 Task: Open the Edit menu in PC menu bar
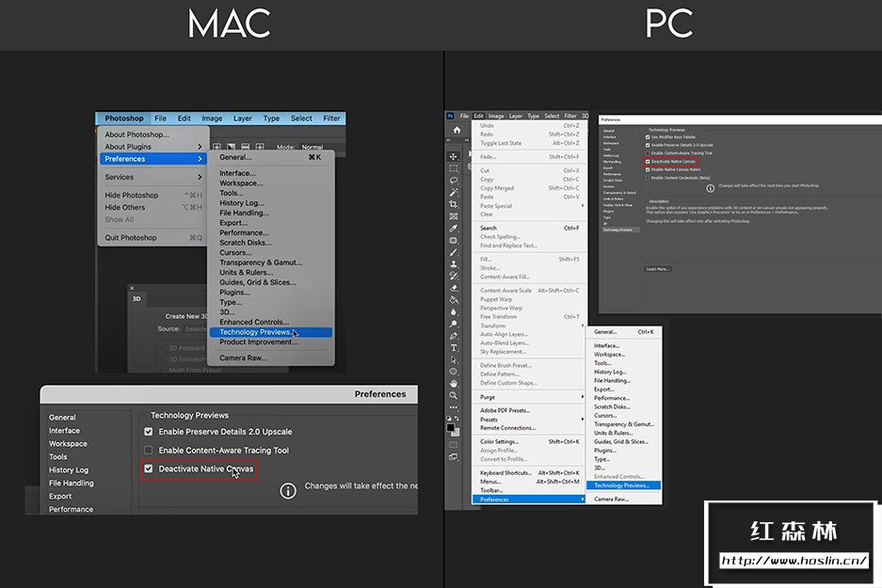click(x=478, y=116)
